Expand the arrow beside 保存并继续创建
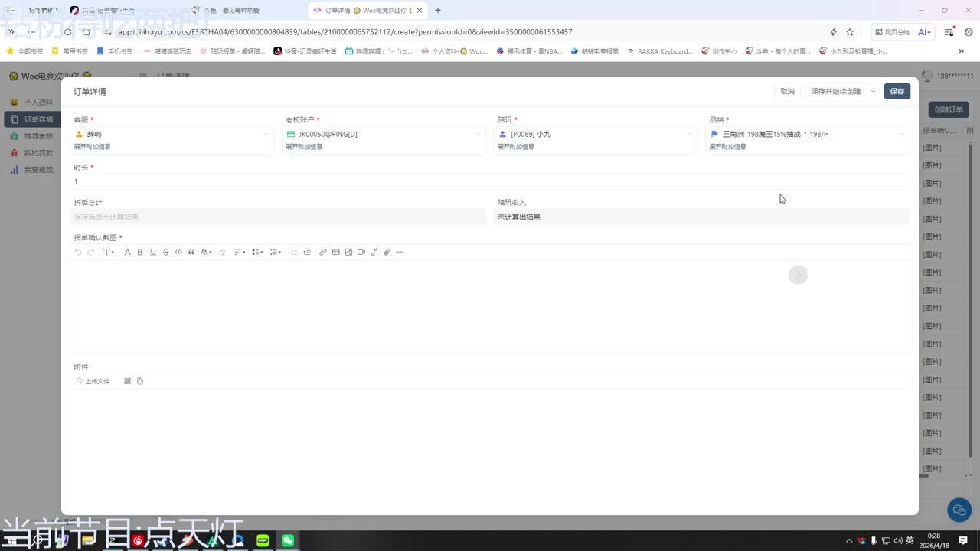Viewport: 980px width, 551px height. 873,91
